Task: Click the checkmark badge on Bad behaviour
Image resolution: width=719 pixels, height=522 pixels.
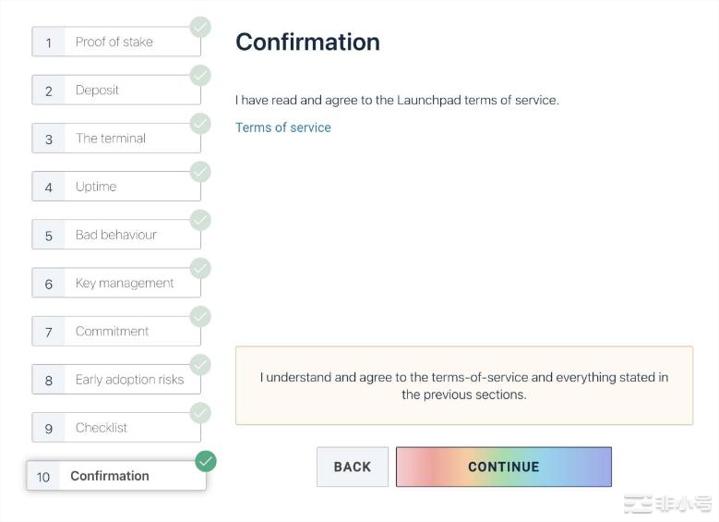Action: coord(201,219)
